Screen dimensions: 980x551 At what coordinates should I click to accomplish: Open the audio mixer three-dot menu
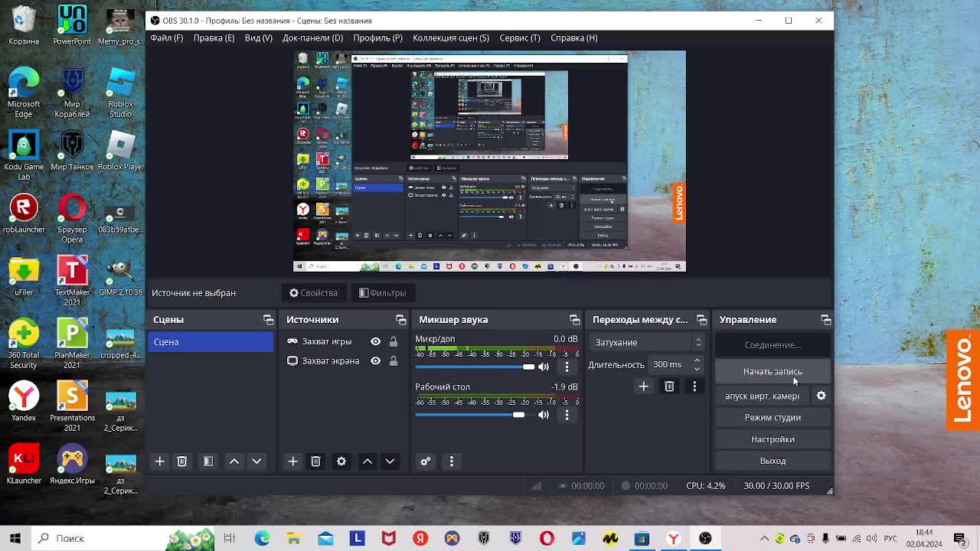coord(452,461)
